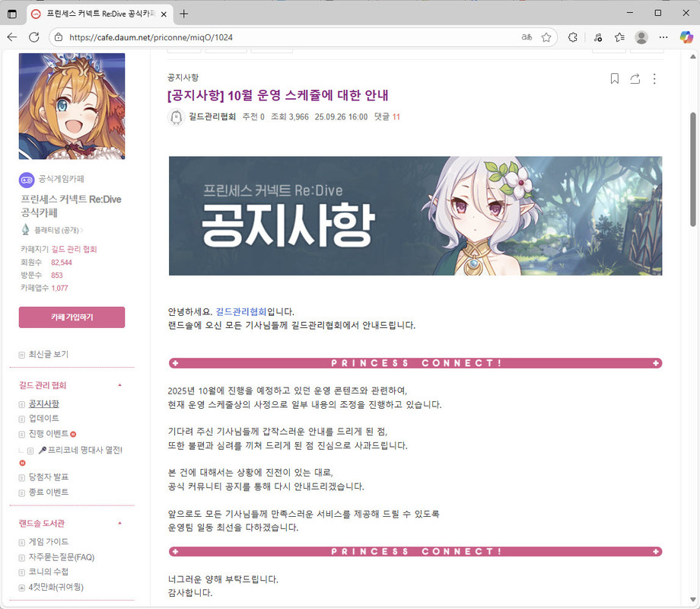Click the 플래티넘 rank gem icon

[25, 230]
